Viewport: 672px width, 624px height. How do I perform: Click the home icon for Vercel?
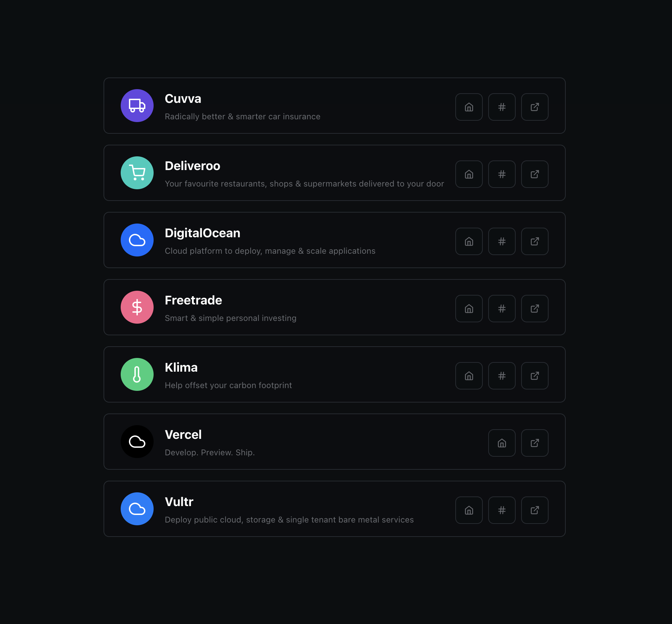pos(501,442)
